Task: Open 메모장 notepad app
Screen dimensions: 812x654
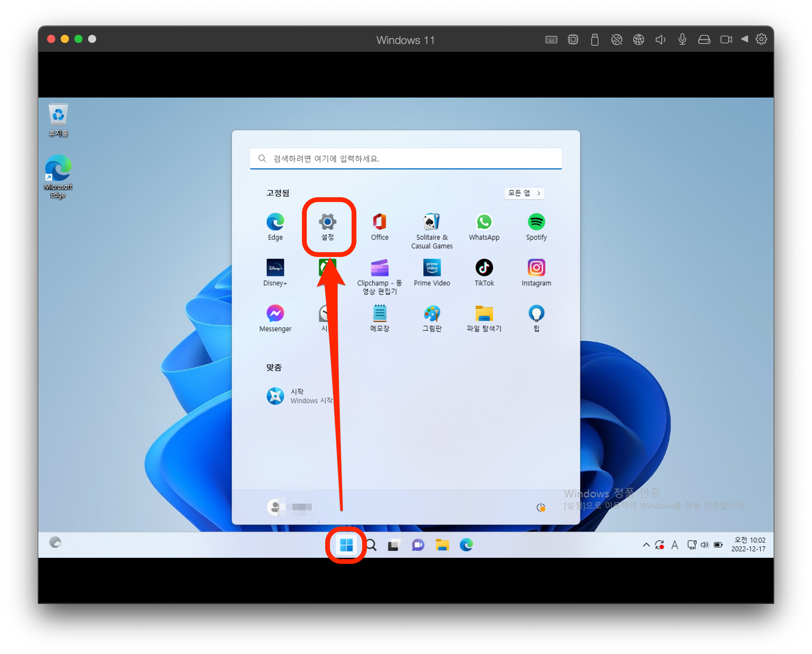Action: [x=380, y=318]
